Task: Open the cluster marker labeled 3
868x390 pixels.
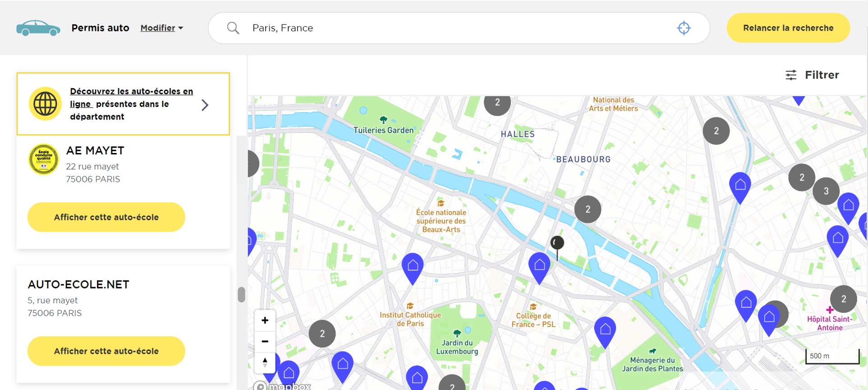Action: 826,191
